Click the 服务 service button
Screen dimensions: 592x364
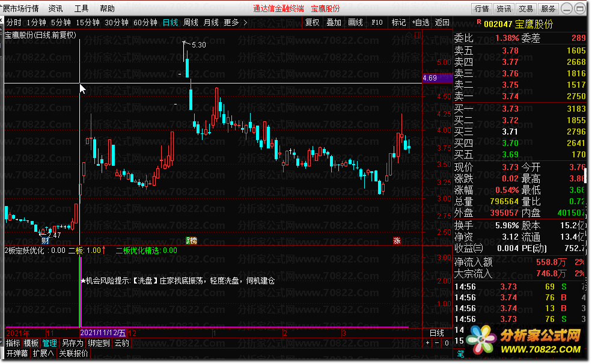pos(548,8)
